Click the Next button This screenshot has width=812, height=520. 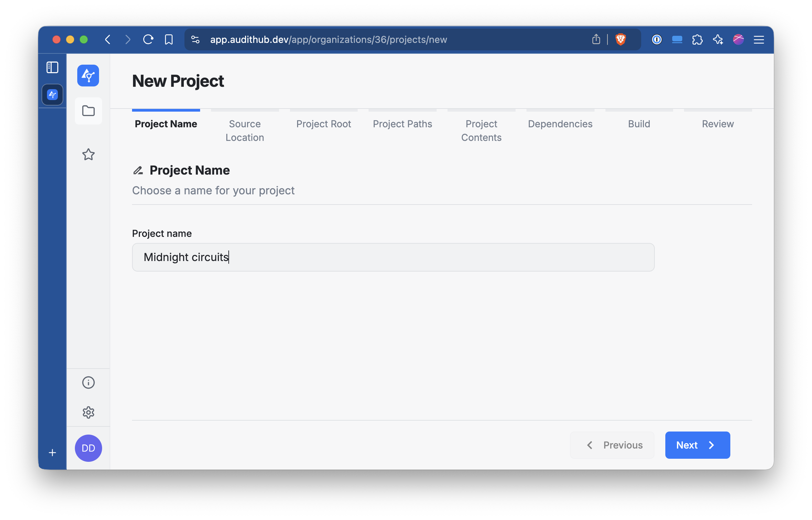pyautogui.click(x=697, y=445)
